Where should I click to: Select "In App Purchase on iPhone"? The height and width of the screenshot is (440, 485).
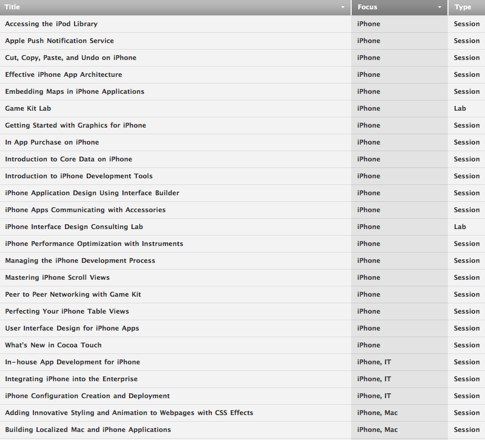pyautogui.click(x=52, y=142)
